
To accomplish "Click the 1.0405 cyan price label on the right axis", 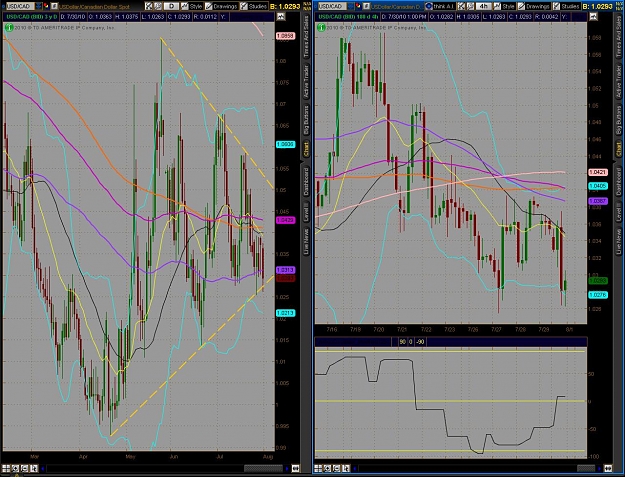I will pos(598,186).
